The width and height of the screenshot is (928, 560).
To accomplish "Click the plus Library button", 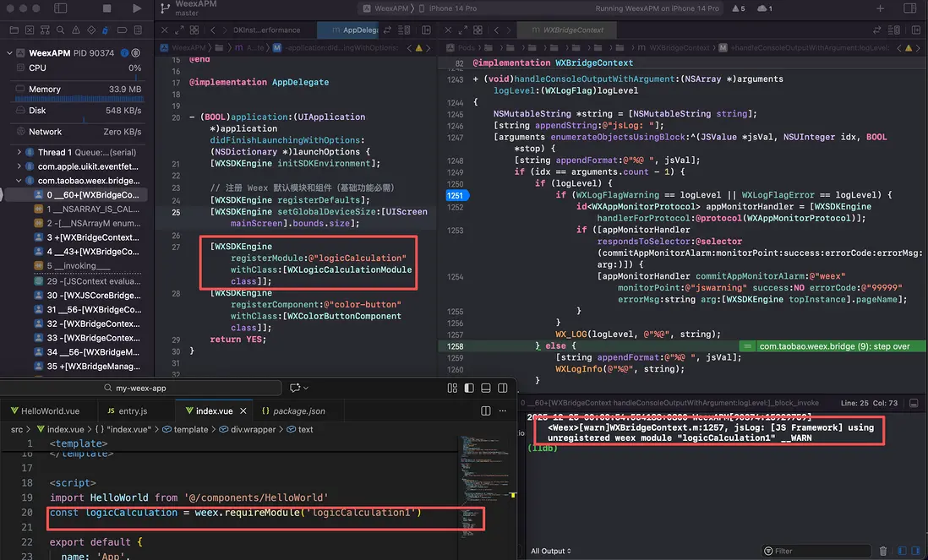I will tap(880, 8).
